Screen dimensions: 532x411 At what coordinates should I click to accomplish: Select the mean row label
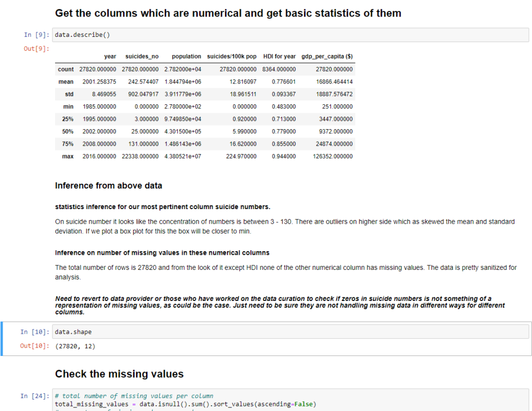[66, 82]
